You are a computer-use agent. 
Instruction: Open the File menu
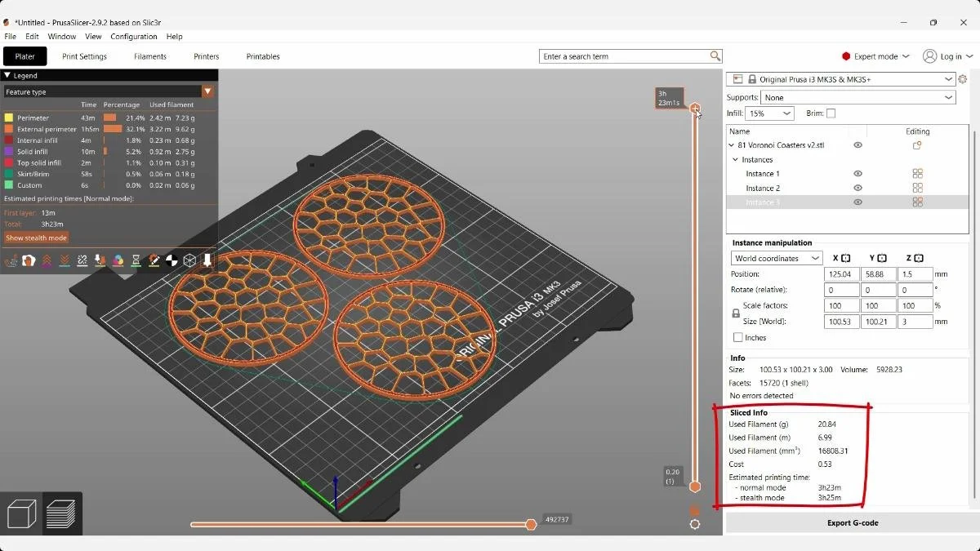click(x=10, y=37)
